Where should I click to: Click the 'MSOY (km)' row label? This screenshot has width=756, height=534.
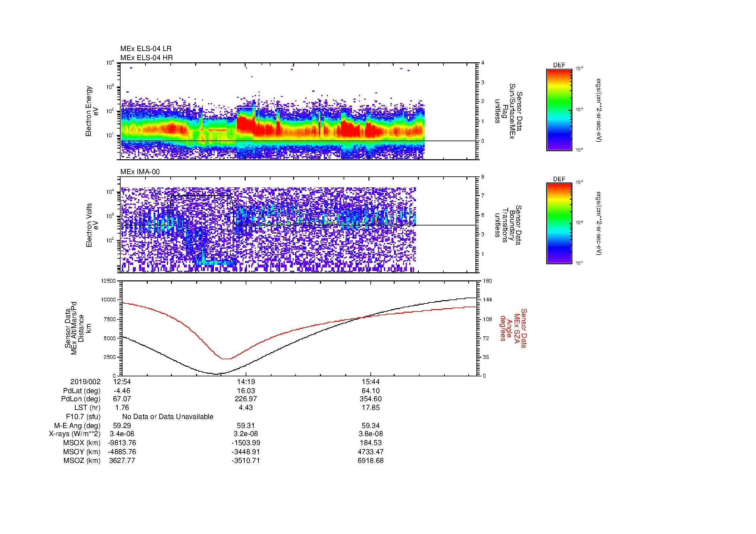(x=82, y=452)
